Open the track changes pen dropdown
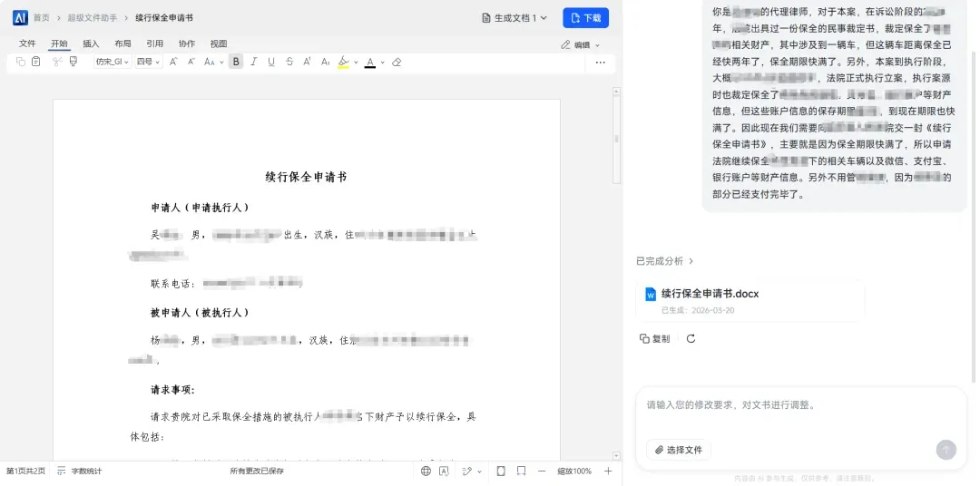Image resolution: width=980 pixels, height=486 pixels. (x=472, y=471)
